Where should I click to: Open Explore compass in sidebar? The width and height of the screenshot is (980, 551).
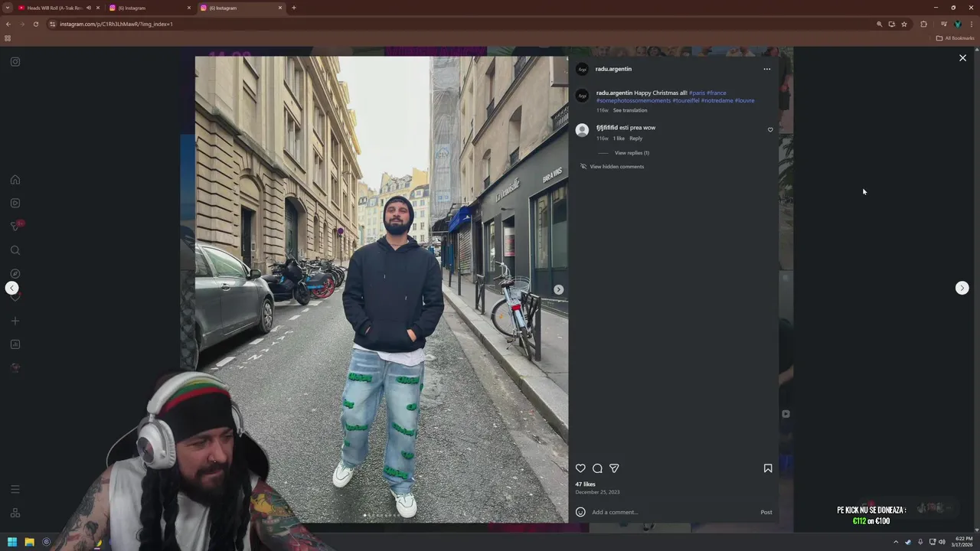click(x=15, y=273)
